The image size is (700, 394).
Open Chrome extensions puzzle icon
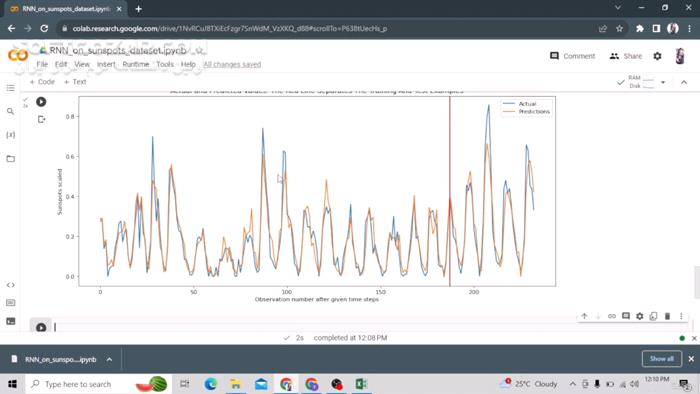640,29
